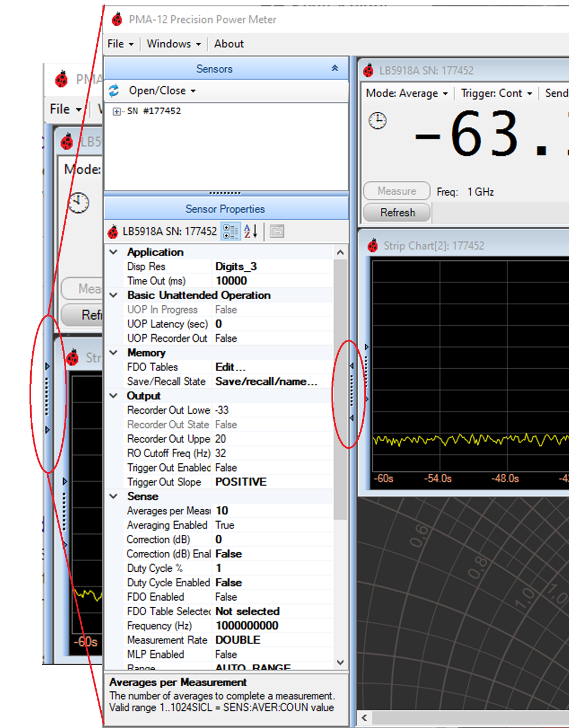Click ladybug icon beside LB5918A in Sensor Properties toolbar
The image size is (569, 728).
[x=113, y=231]
